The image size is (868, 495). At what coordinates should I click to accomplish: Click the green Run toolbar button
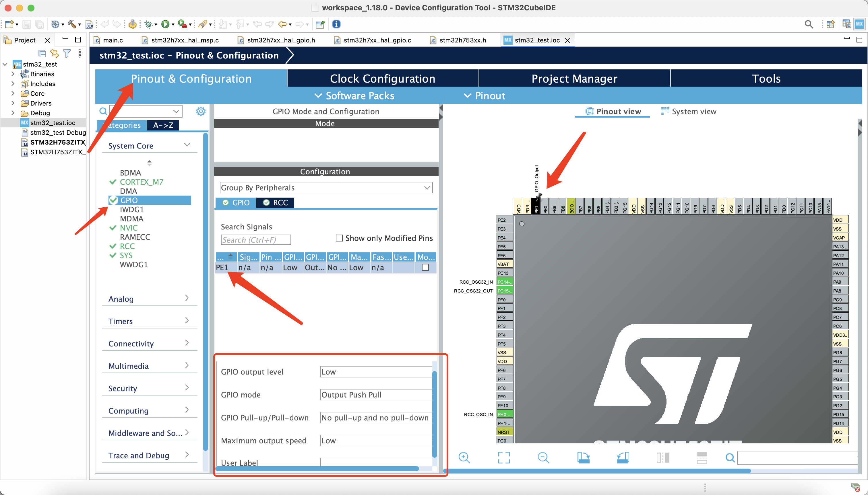click(165, 24)
